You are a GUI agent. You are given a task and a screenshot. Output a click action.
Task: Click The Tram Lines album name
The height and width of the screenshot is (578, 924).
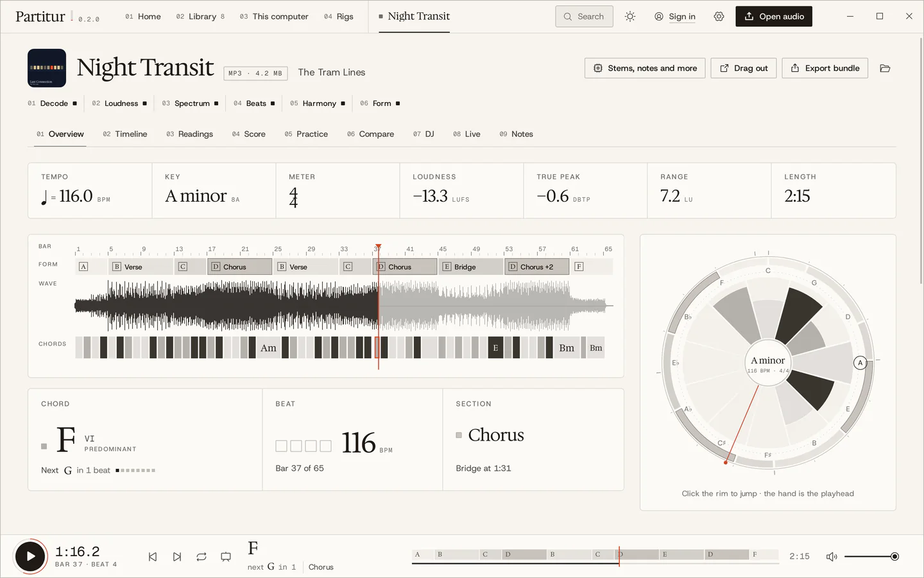pyautogui.click(x=332, y=73)
